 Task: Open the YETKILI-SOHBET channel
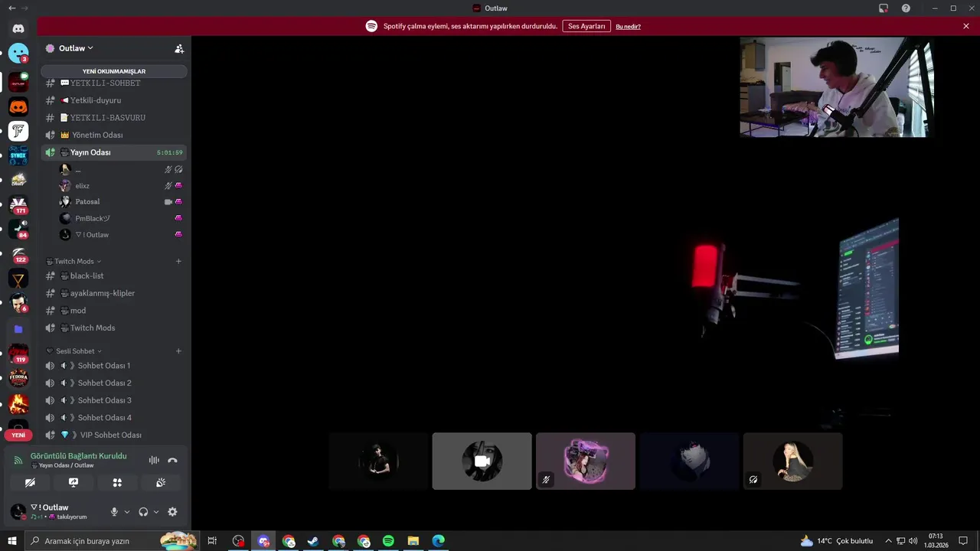(114, 83)
